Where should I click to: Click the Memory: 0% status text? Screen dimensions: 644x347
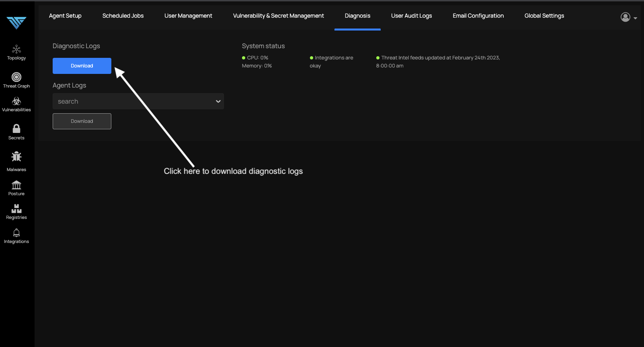[257, 66]
